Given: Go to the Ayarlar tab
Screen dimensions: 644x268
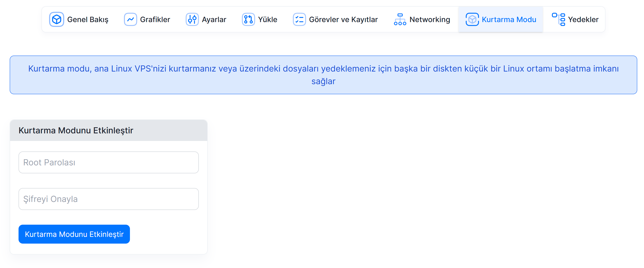Looking at the screenshot, I should click(206, 20).
